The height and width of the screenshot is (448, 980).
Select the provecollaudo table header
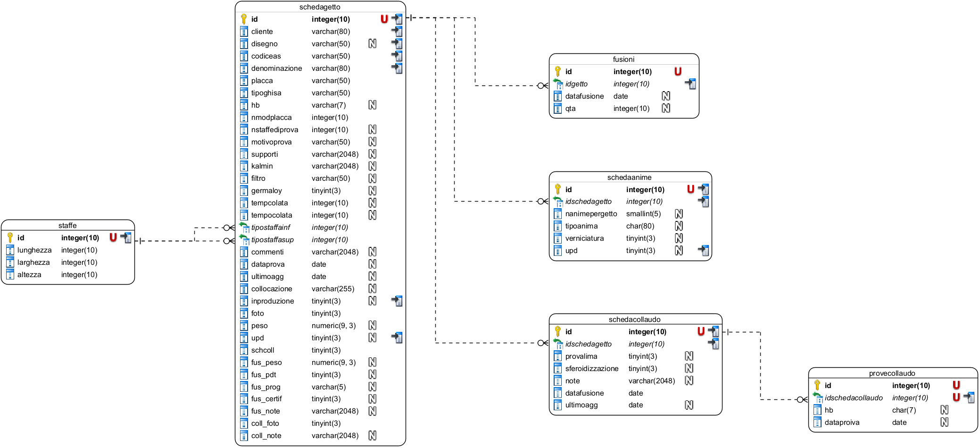click(x=892, y=373)
